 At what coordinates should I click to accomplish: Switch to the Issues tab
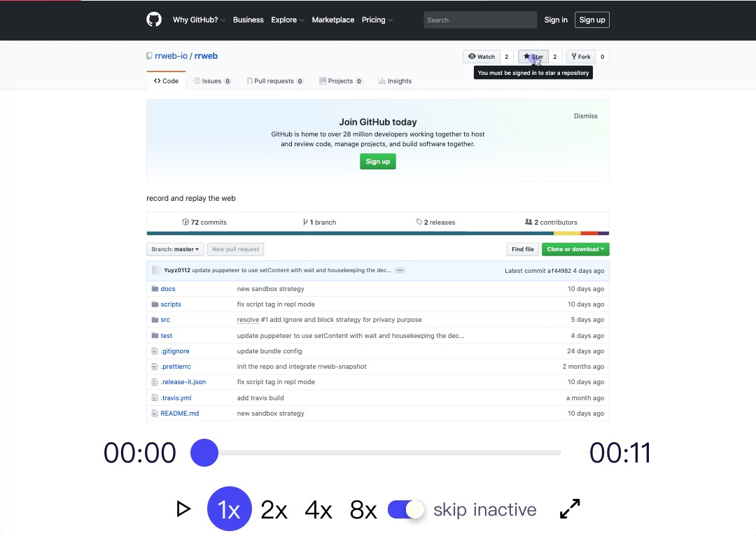(212, 81)
